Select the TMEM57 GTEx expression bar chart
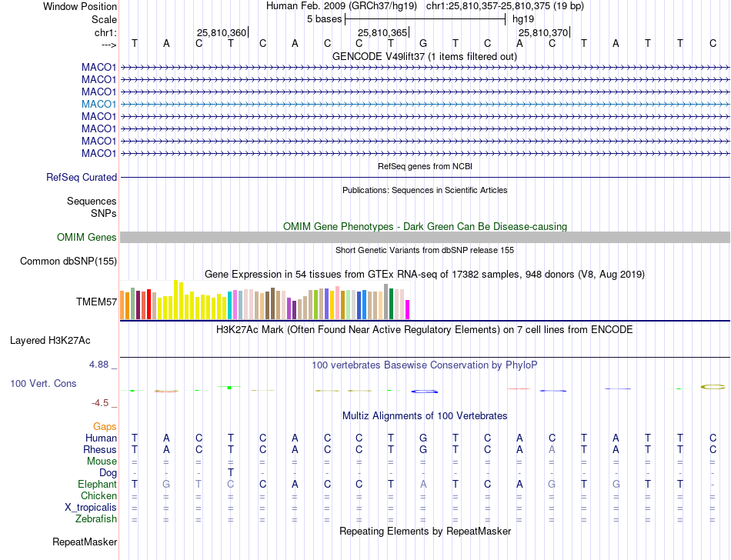 coord(265,300)
